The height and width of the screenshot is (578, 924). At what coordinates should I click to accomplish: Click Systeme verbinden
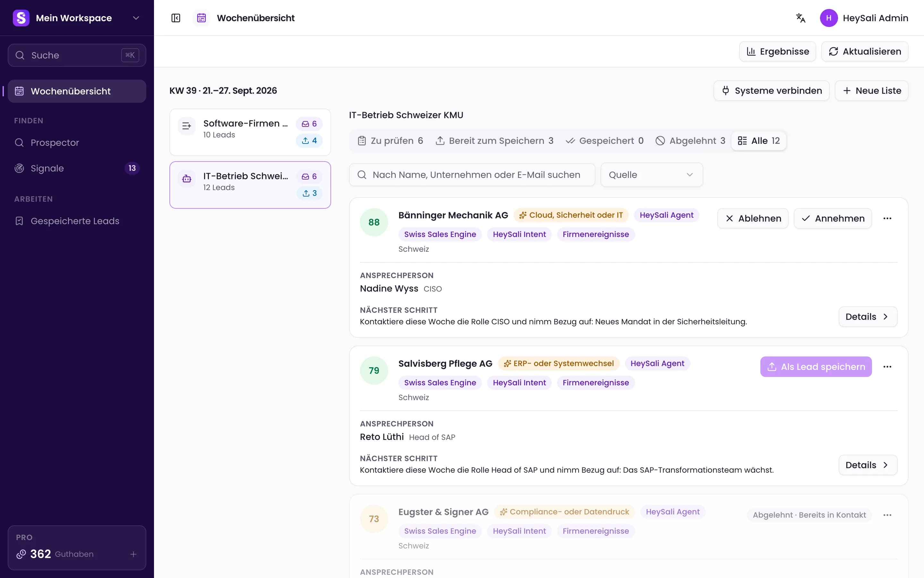pyautogui.click(x=771, y=91)
